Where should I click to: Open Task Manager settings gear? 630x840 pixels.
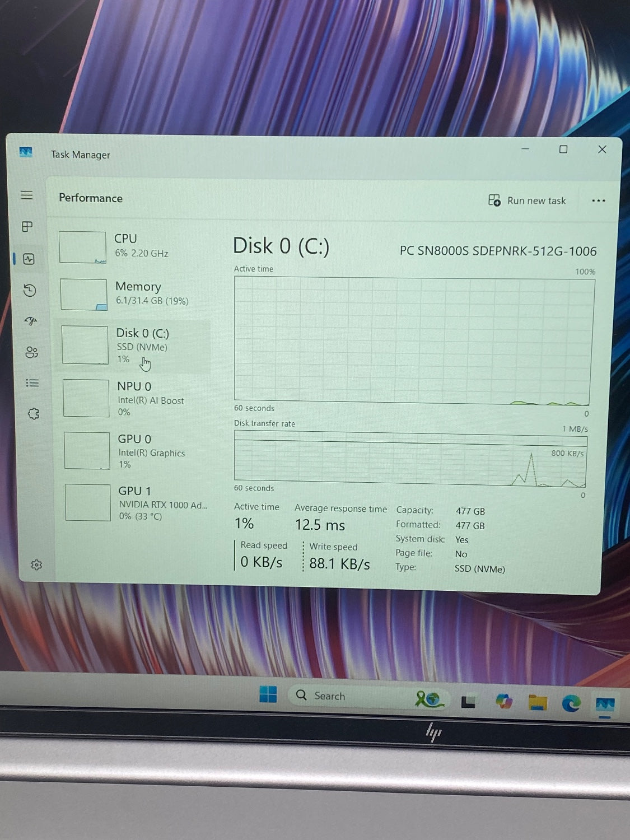coord(36,565)
